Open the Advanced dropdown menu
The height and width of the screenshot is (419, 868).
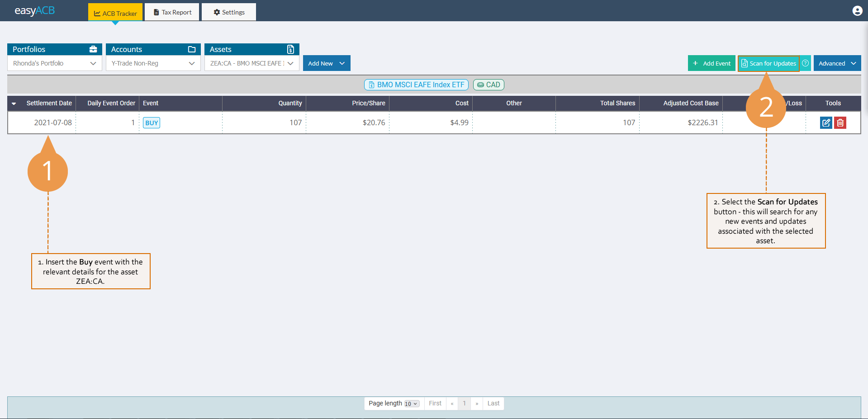click(x=836, y=63)
